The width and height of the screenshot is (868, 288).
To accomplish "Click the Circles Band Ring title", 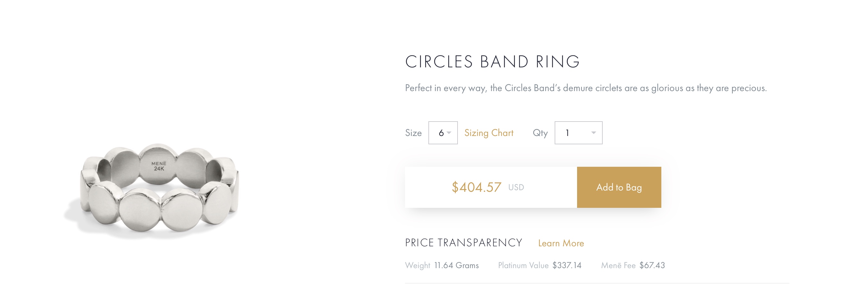I will [492, 62].
